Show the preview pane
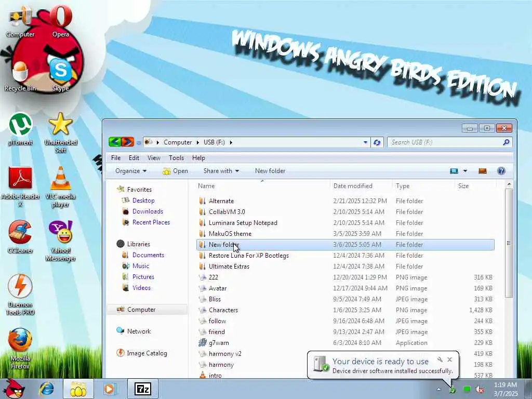 click(x=482, y=171)
